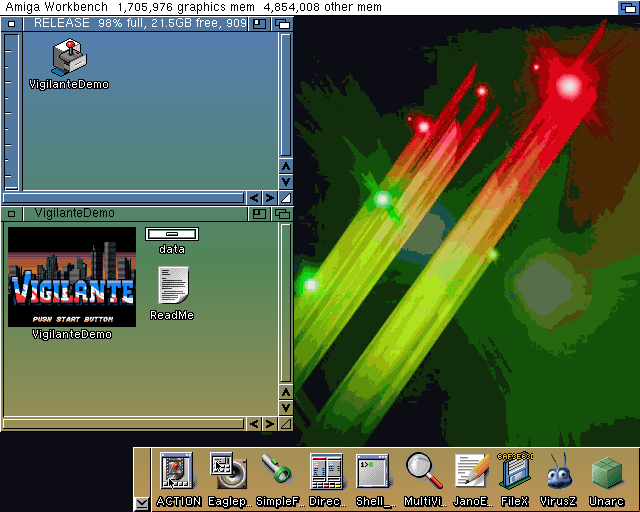The height and width of the screenshot is (512, 640).
Task: Open the data drawer icon
Action: 172,234
